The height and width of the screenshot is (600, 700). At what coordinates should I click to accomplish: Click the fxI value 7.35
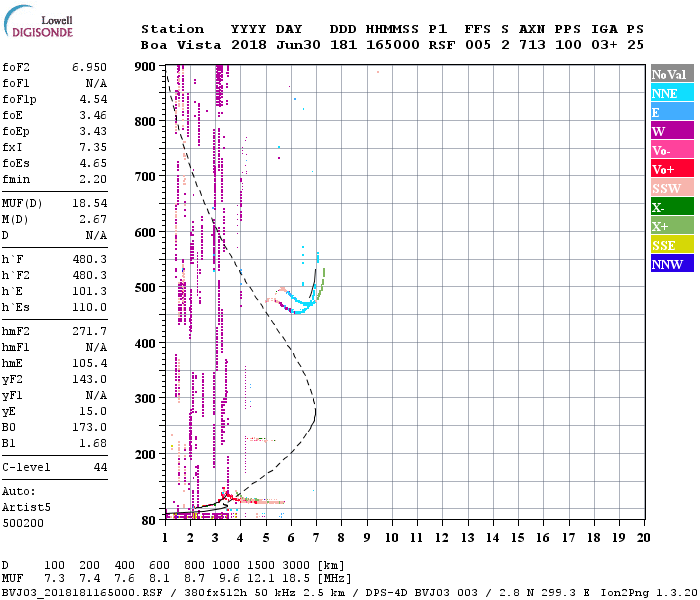(93, 147)
